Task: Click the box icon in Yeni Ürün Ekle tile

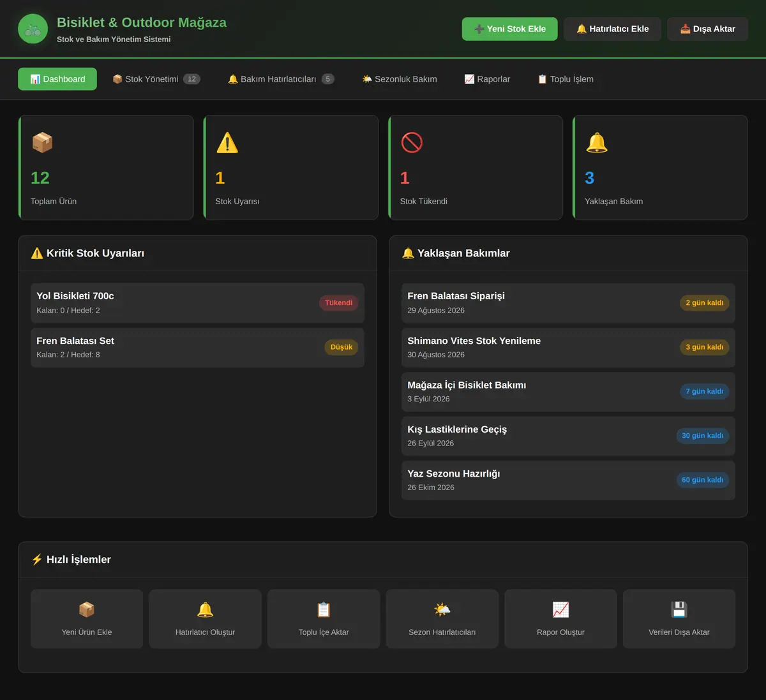Action: tap(87, 609)
